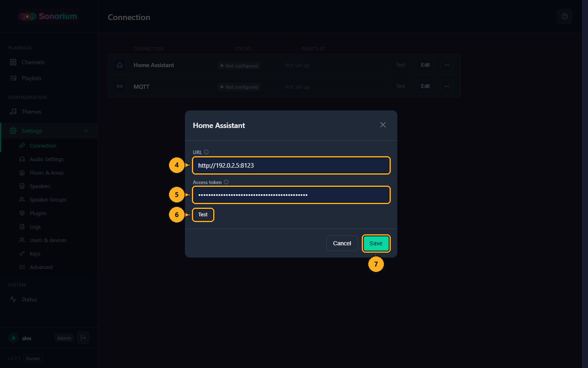Screen dimensions: 588x368
Task: Click the Status activity pulse icon
Action: 13,299
